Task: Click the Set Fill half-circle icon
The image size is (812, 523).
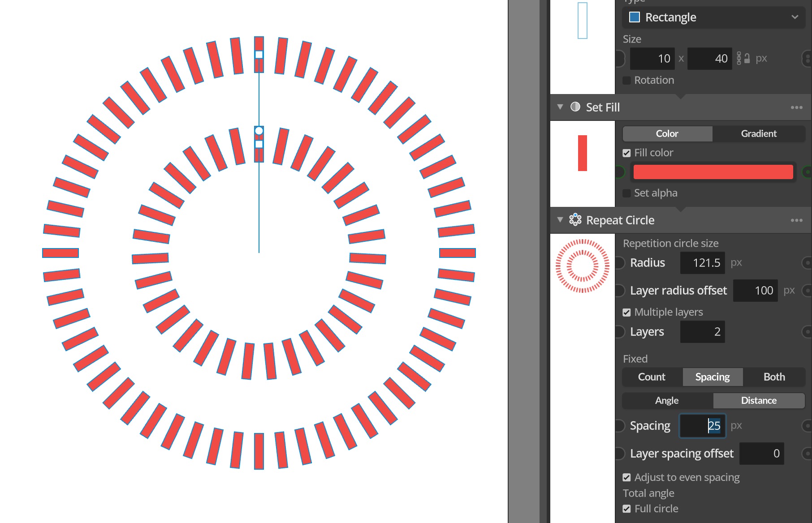Action: point(575,107)
